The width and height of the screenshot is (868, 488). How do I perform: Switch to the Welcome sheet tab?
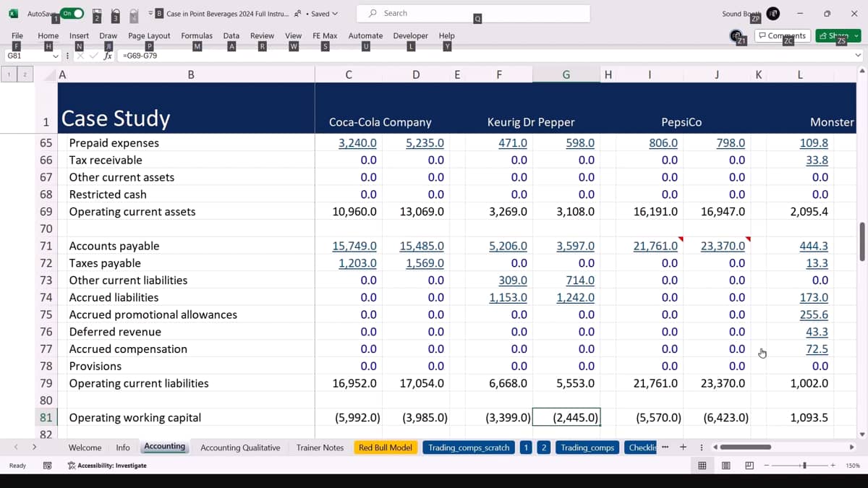tap(85, 448)
